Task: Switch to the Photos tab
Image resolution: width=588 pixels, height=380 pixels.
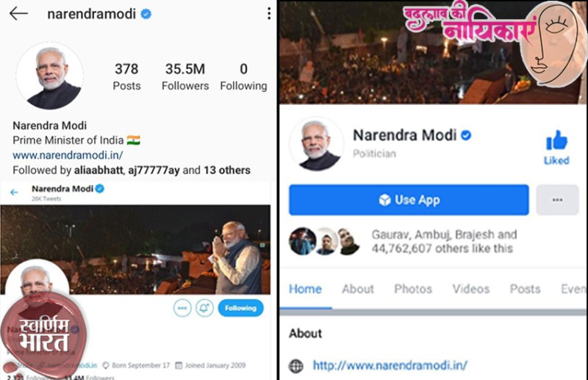Action: click(x=413, y=289)
